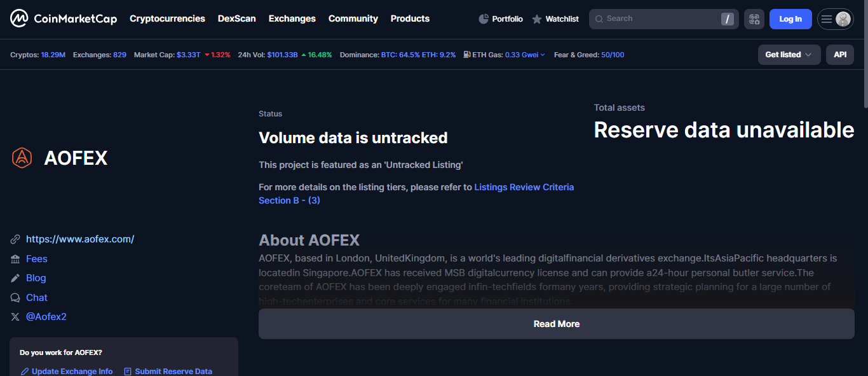This screenshot has width=868, height=376.
Task: Open the Fees link
Action: pos(37,259)
